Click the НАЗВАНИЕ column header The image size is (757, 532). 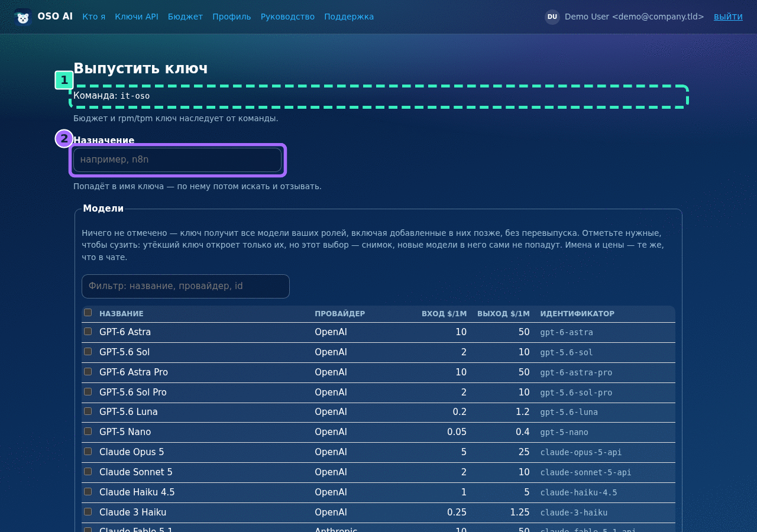point(121,314)
